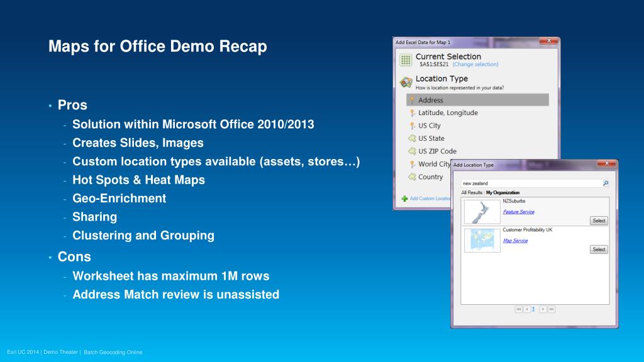Screen dimensions: 644x362
Task: Click the Location Type map icon
Action: pos(406,82)
